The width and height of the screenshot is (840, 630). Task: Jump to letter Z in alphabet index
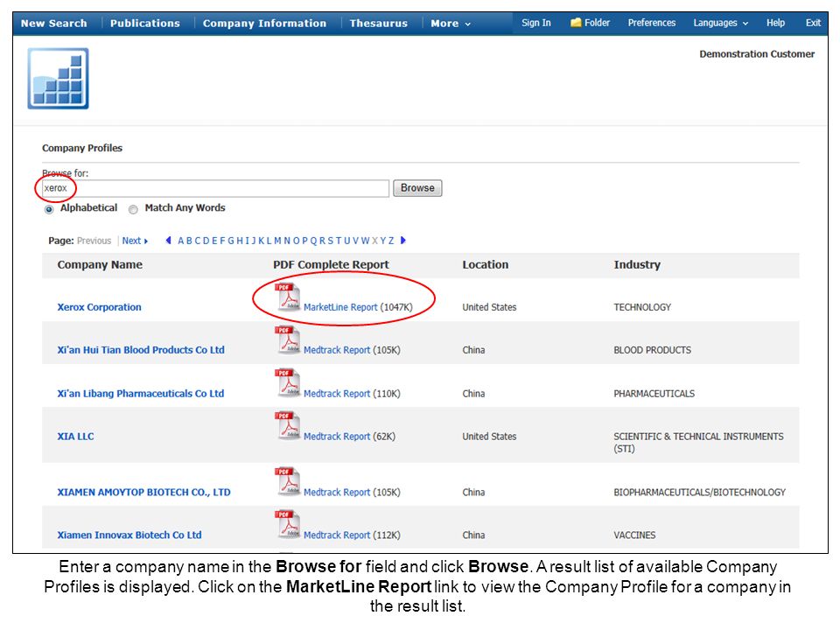(x=391, y=241)
